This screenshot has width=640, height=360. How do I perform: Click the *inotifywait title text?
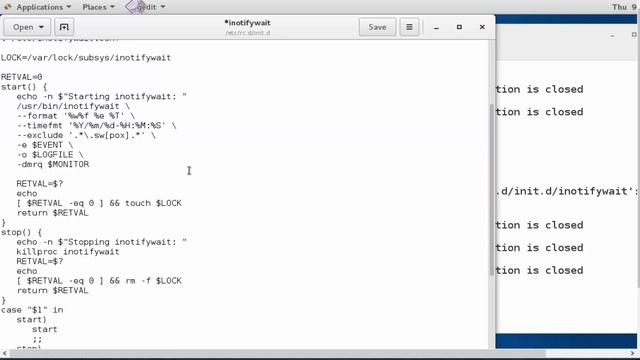point(247,23)
